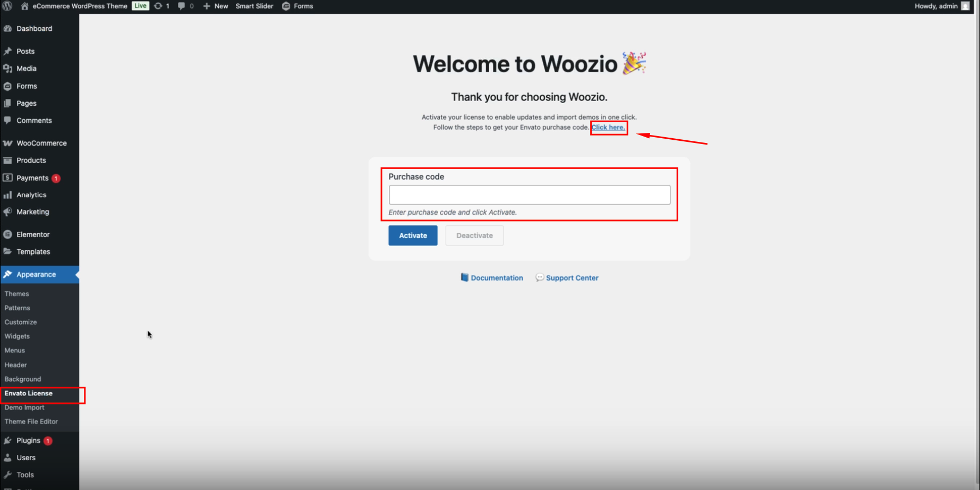Focus the Purchase code input field
980x490 pixels.
[529, 195]
